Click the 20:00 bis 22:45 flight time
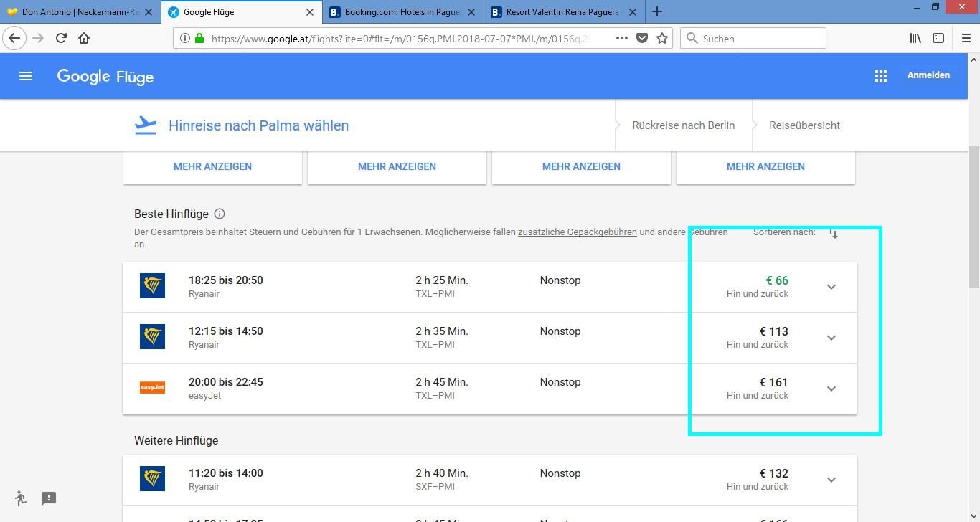Viewport: 980px width, 522px height. 226,382
